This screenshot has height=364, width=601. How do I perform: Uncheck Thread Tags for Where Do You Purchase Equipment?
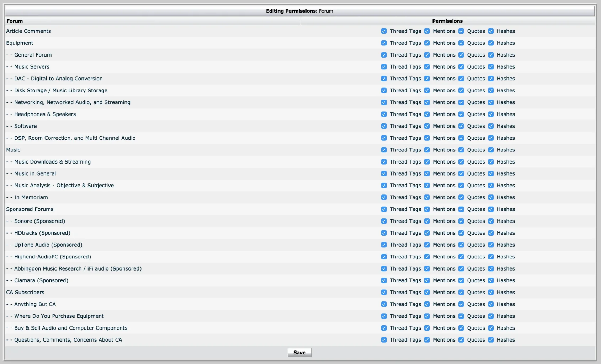point(384,316)
